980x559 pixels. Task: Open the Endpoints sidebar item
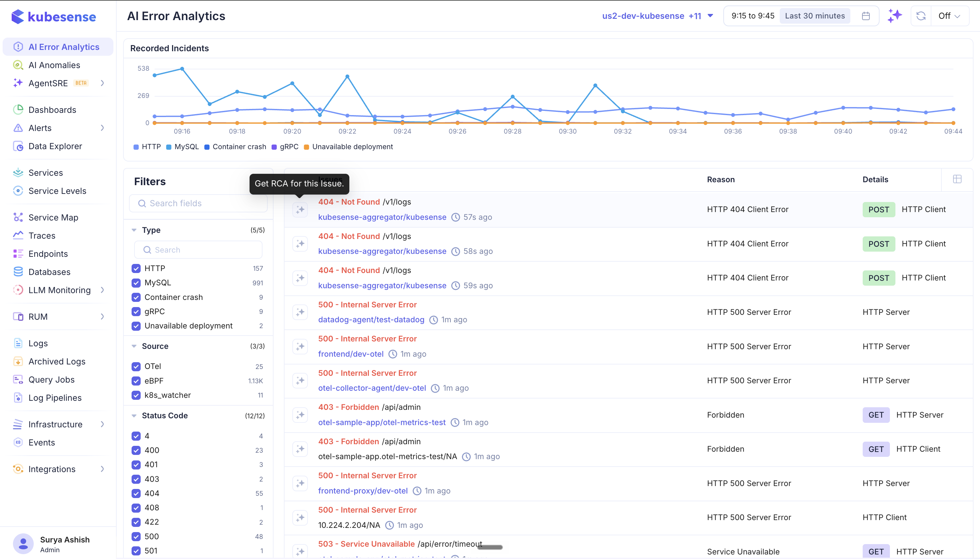(x=48, y=254)
